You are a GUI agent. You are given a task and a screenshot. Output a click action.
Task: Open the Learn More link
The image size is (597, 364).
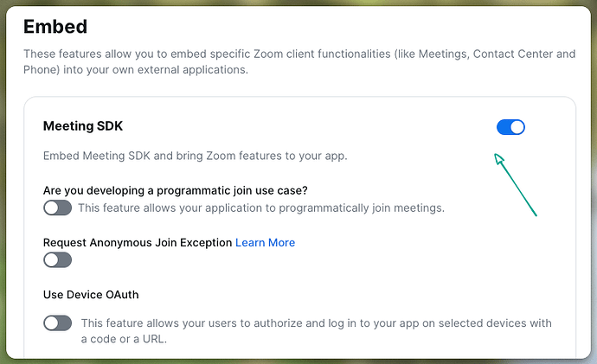pyautogui.click(x=265, y=242)
